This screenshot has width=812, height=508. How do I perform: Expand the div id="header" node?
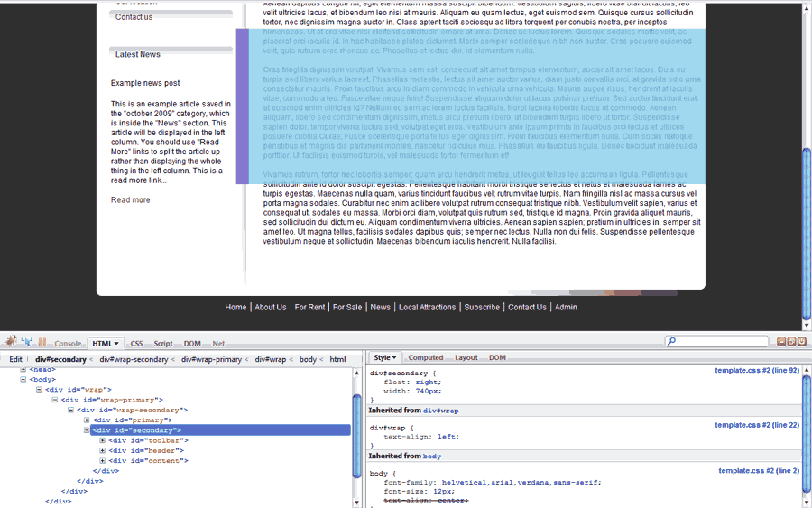[x=103, y=450]
